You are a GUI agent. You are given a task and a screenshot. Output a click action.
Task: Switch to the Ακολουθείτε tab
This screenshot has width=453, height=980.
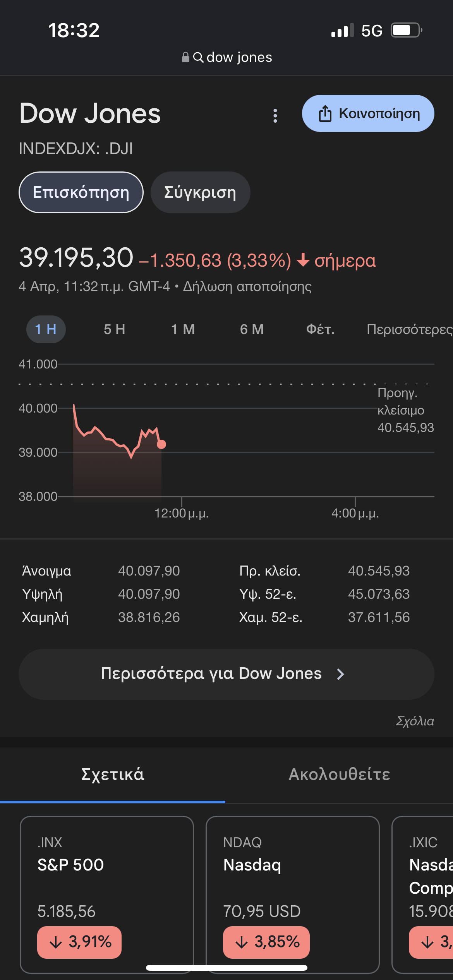(339, 774)
